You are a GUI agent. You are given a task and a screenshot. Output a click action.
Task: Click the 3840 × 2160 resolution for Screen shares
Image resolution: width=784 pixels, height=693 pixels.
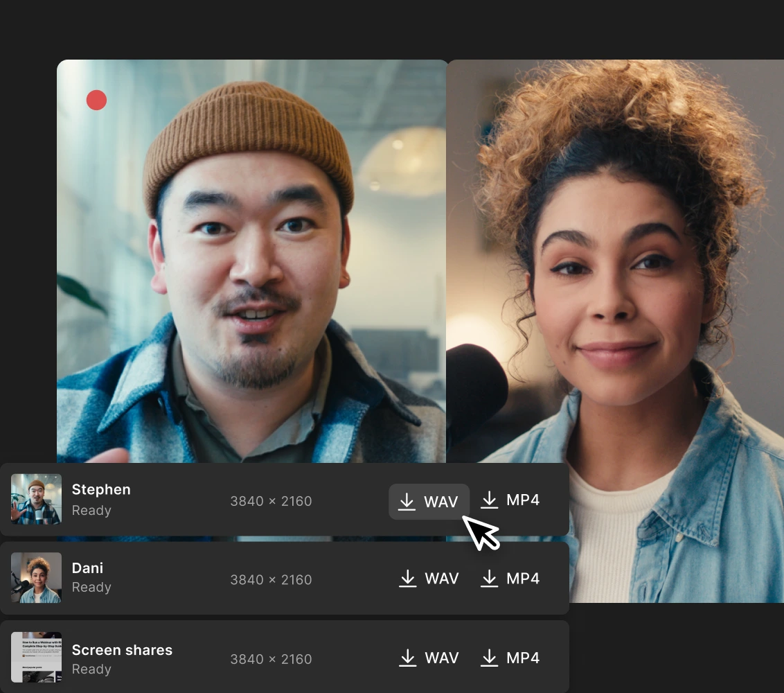click(271, 659)
